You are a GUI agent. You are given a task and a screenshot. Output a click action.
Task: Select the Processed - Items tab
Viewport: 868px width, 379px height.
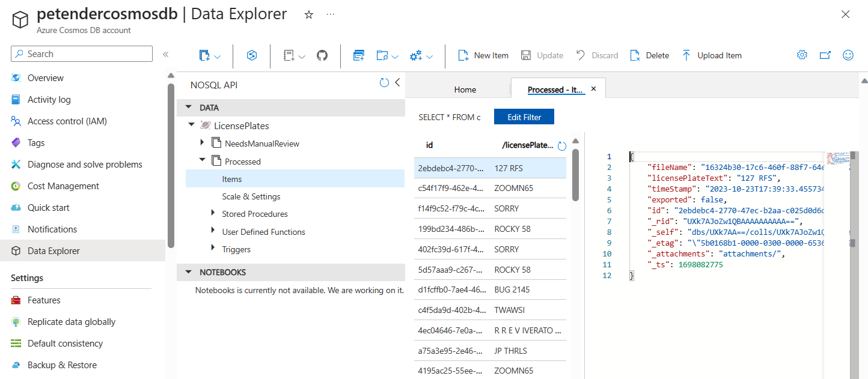coord(555,89)
